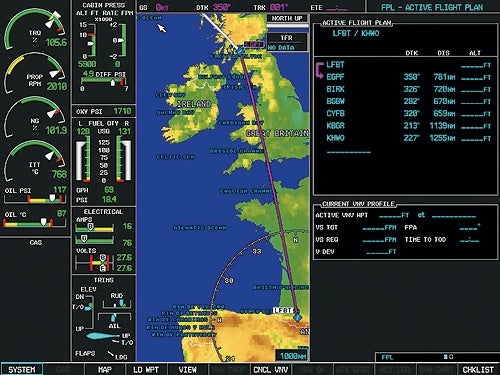
Task: Open the MAP softkey options
Action: 105,369
